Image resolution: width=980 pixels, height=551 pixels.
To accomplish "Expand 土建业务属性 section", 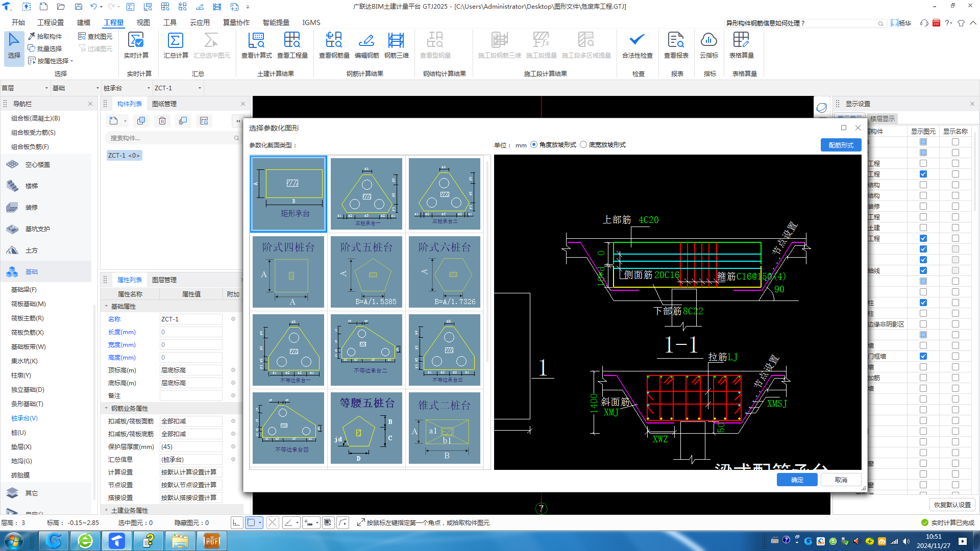I will pos(107,510).
